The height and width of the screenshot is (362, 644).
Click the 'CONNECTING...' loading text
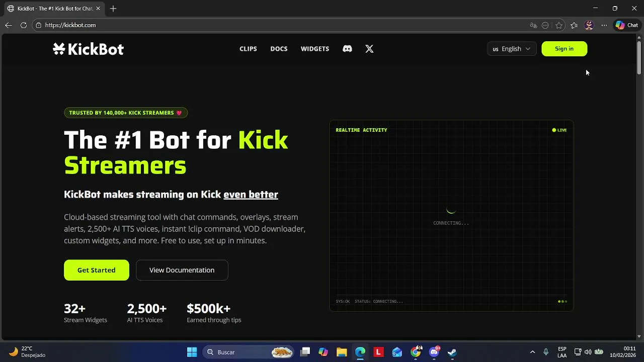pyautogui.click(x=451, y=223)
